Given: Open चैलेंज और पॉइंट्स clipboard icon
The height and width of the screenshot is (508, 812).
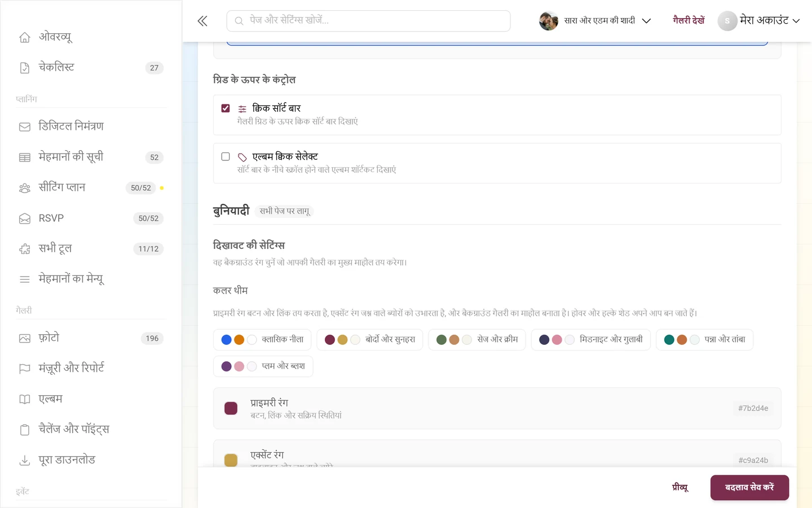Looking at the screenshot, I should coord(25,430).
